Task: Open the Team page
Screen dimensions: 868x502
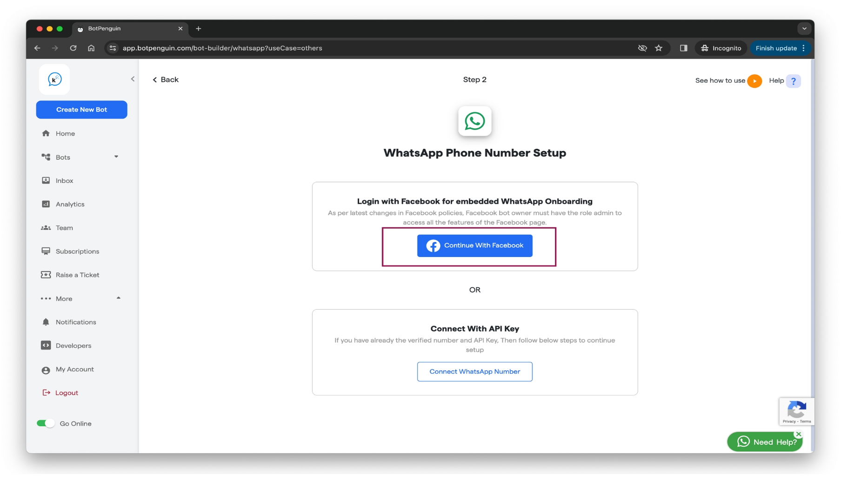Action: 64,228
